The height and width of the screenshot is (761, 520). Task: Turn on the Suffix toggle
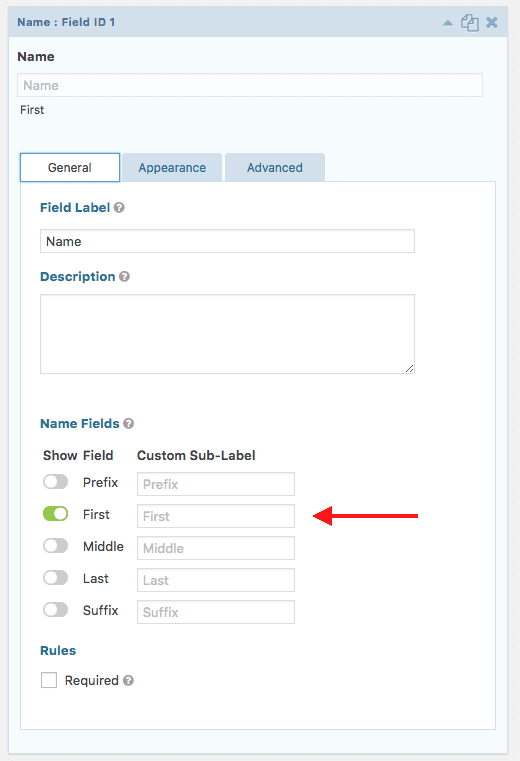55,610
